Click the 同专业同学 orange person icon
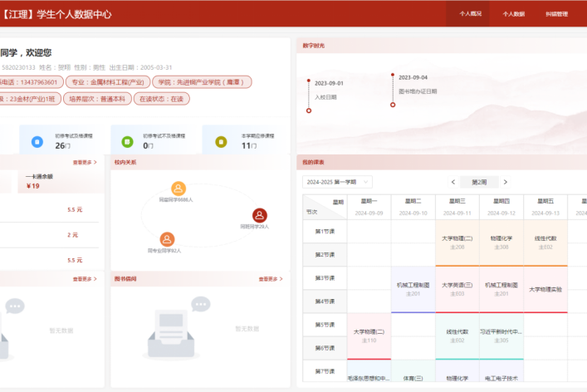The height and width of the screenshot is (392, 587). tap(167, 239)
